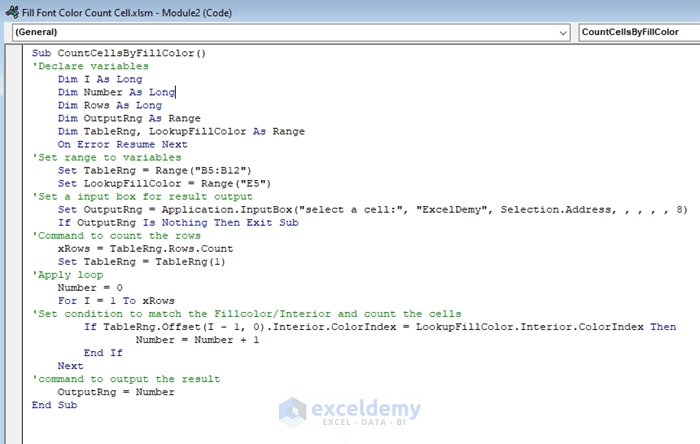Click the 'Sub CountCellsByFillColor()' line
Viewport: 700px width, 444px height.
click(119, 53)
